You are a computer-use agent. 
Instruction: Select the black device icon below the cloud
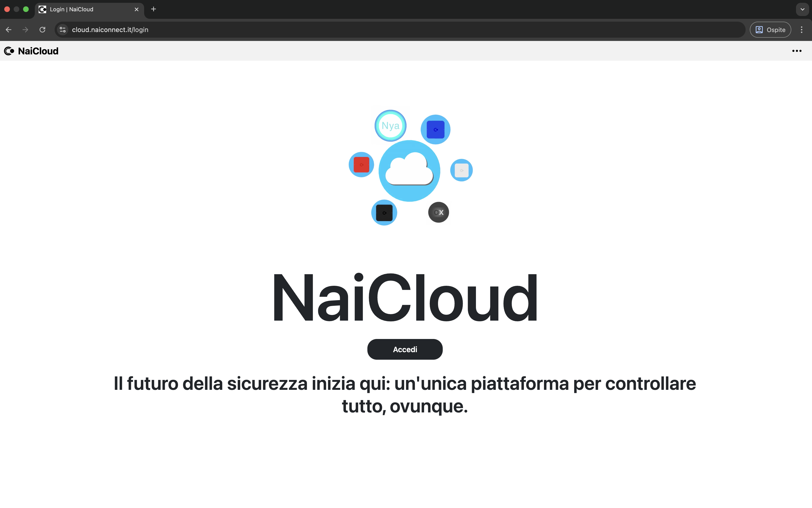coord(384,212)
